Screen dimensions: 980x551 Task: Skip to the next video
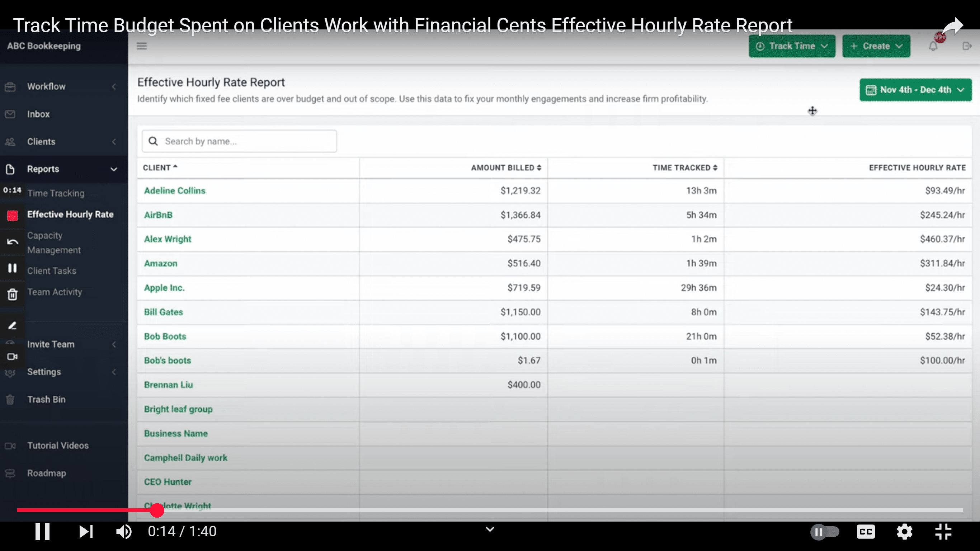[x=86, y=532]
